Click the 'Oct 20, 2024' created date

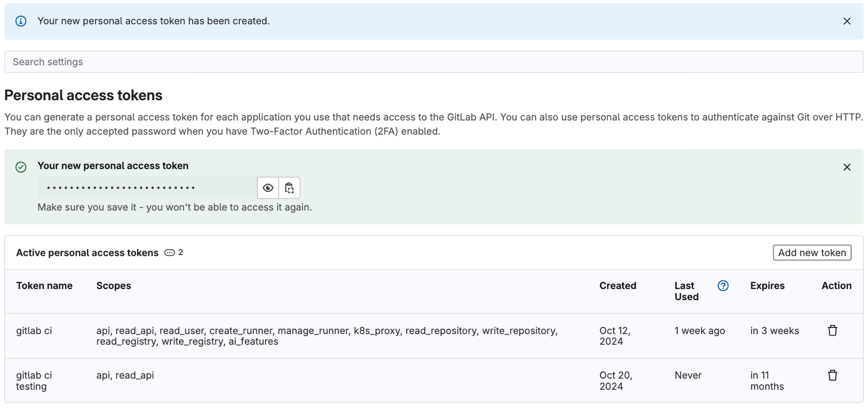pyautogui.click(x=616, y=381)
